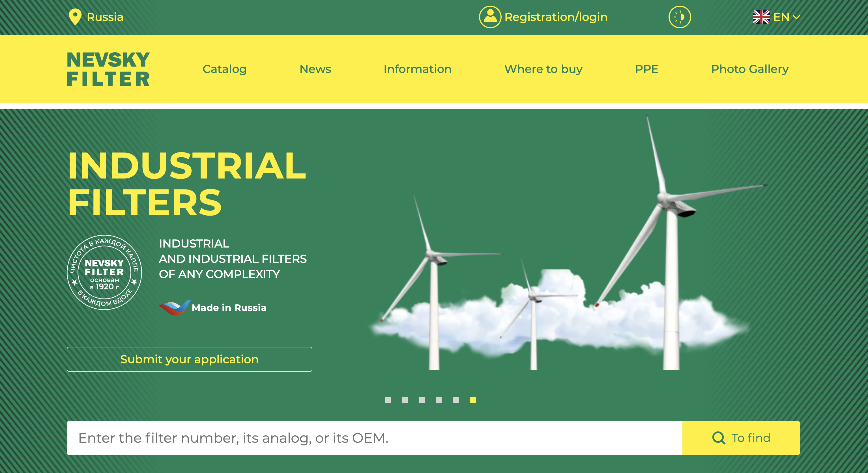Screen dimensions: 868x473
Task: Click the round Nevsky Filter 1920 badge
Action: (x=104, y=272)
